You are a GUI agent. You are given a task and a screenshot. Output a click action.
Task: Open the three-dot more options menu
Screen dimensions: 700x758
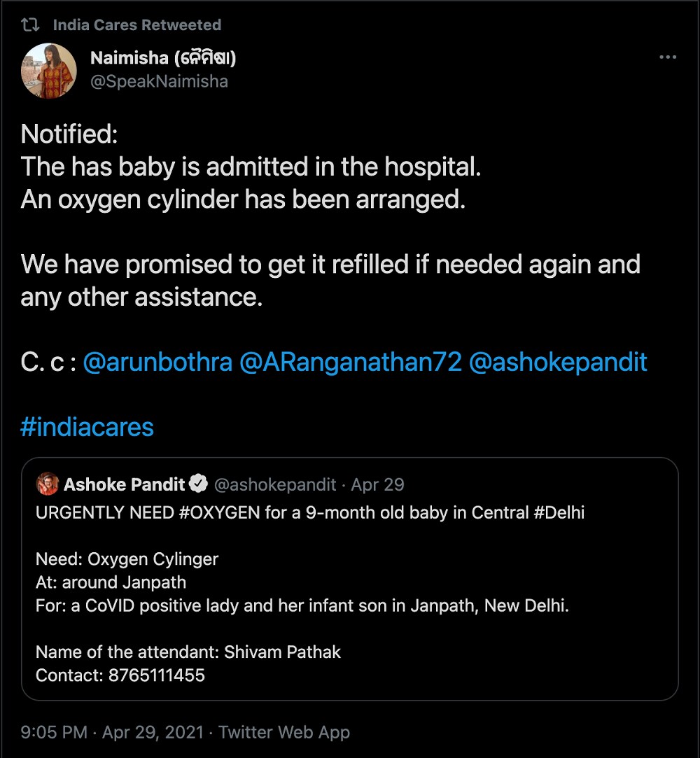pos(668,57)
